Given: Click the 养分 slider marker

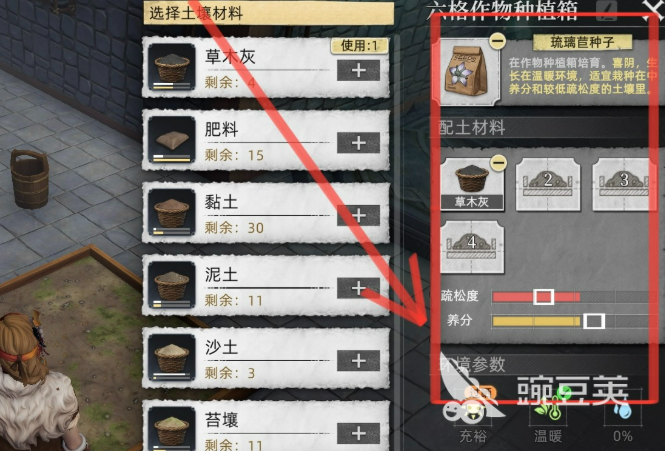Looking at the screenshot, I should point(594,321).
